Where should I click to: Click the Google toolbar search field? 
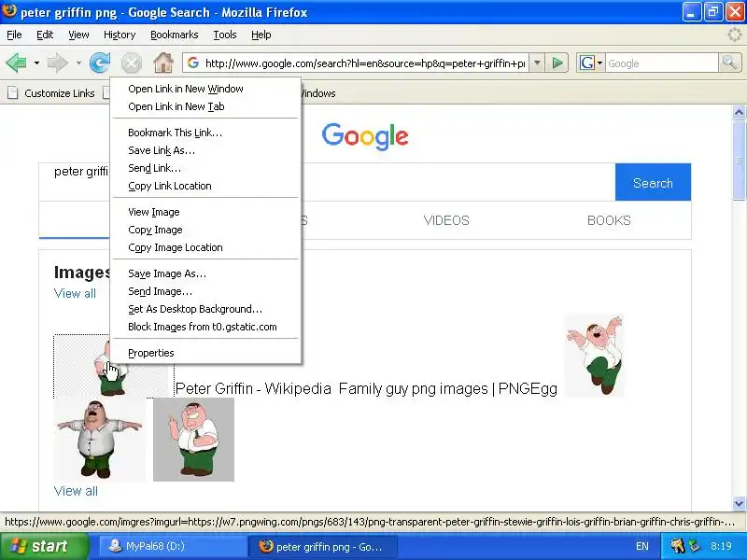pyautogui.click(x=662, y=63)
